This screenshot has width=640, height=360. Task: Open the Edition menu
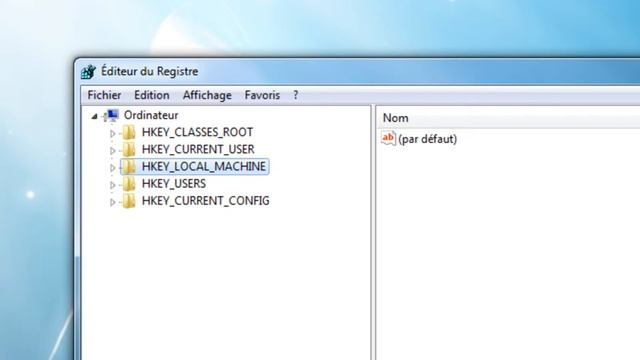coord(152,96)
